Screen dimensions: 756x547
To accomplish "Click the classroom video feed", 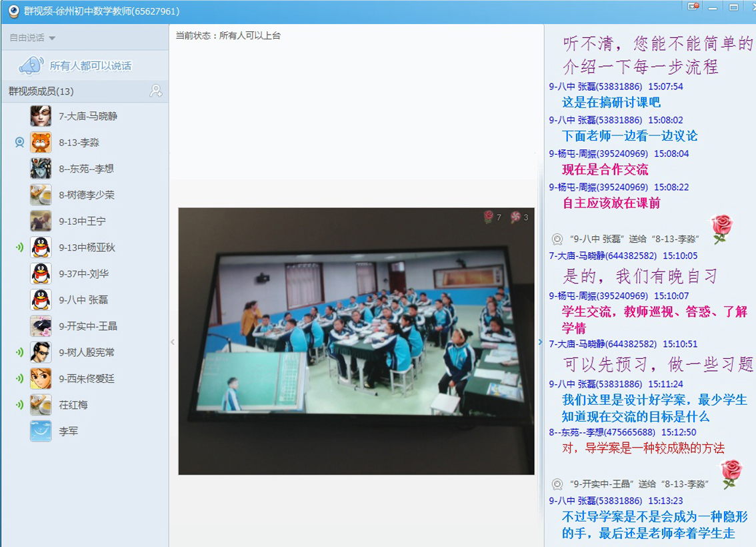I will click(356, 341).
